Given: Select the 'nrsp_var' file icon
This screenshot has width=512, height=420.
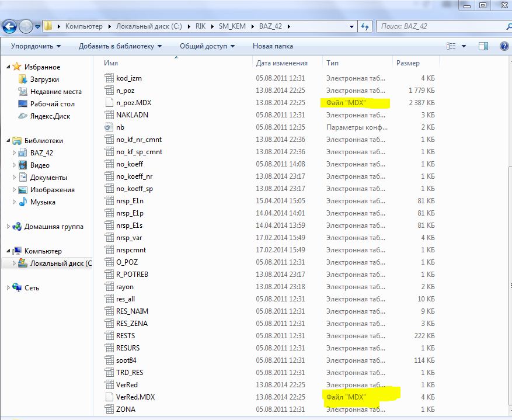Looking at the screenshot, I should click(x=109, y=238).
